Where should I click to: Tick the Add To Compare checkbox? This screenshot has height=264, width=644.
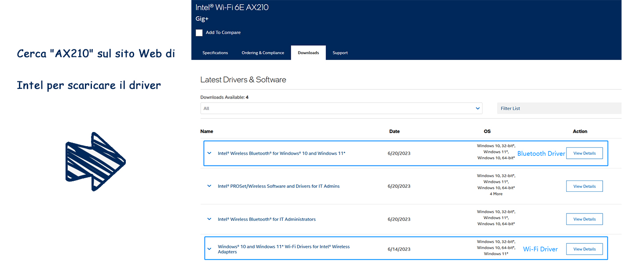[x=199, y=33]
